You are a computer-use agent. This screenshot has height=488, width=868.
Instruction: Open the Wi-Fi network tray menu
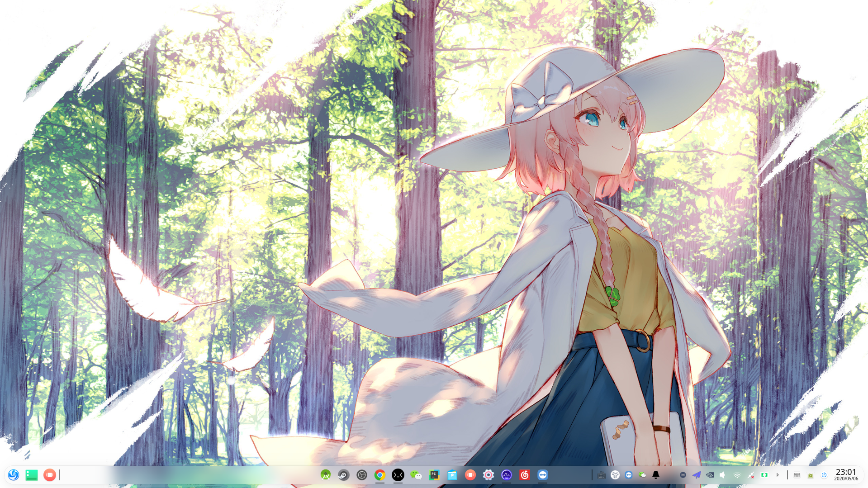pos(737,475)
